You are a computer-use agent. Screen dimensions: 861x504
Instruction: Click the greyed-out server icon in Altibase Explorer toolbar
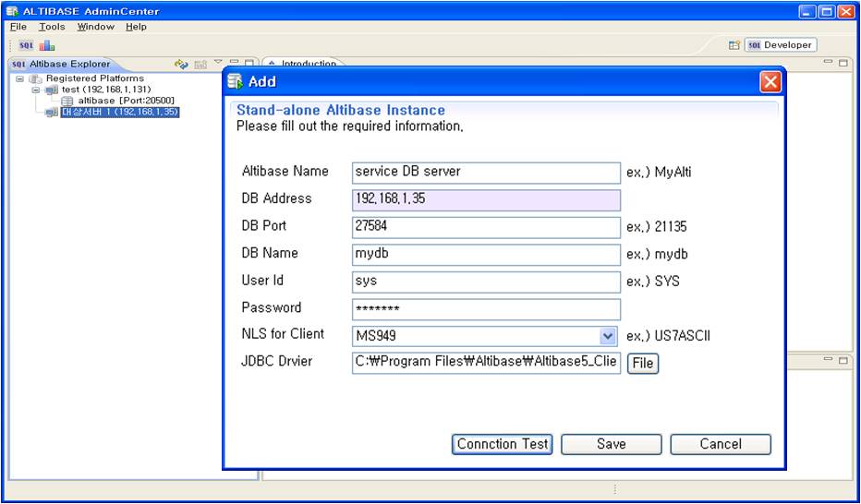200,65
